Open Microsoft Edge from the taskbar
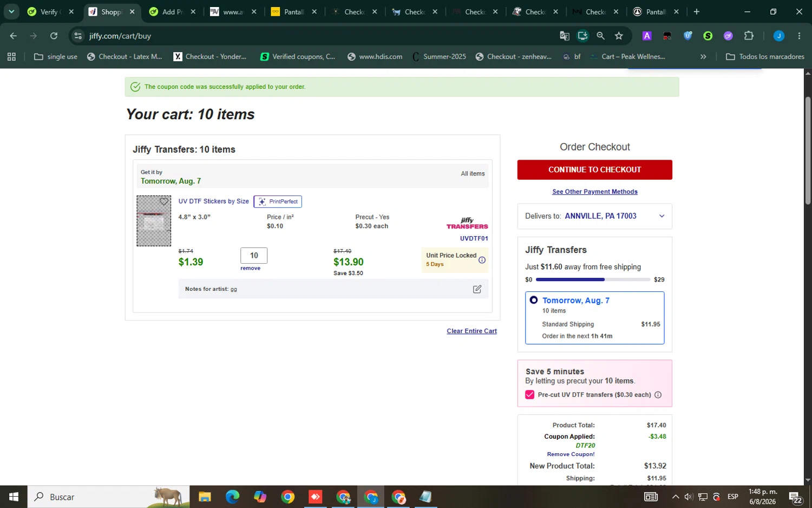This screenshot has width=812, height=508. [232, 497]
